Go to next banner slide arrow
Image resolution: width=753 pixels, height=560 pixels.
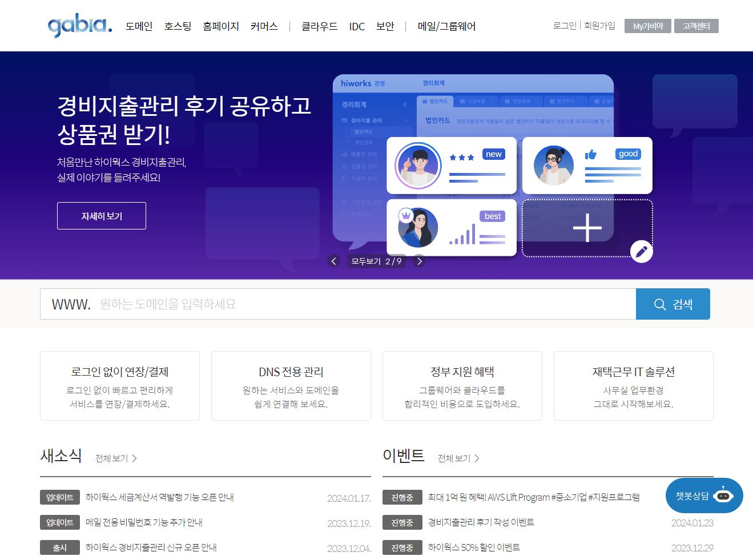(x=419, y=261)
